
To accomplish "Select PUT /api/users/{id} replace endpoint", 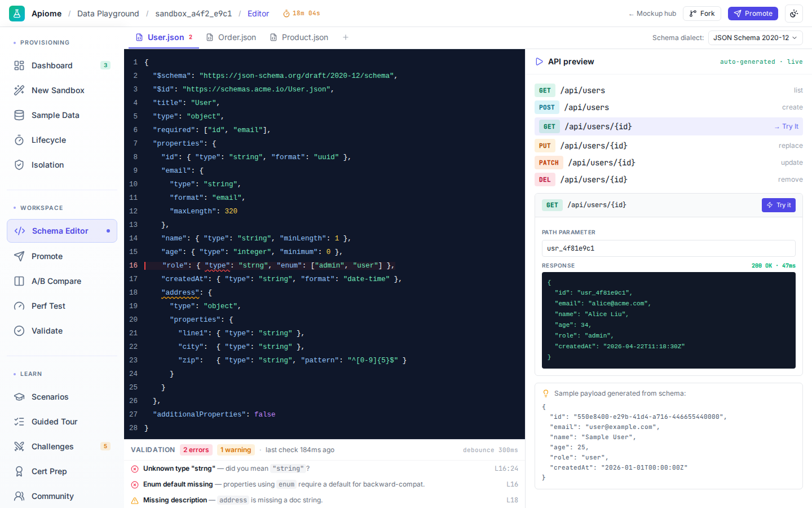I will coord(669,146).
